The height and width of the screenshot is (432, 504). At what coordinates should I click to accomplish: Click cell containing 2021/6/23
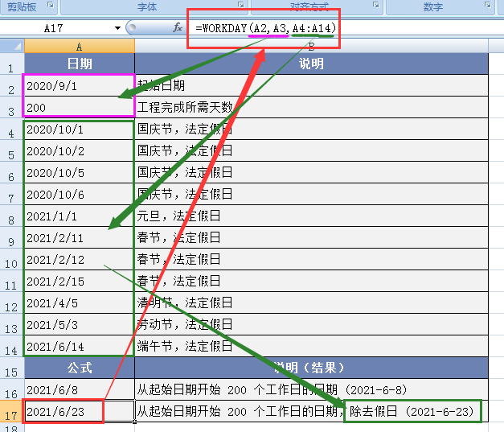pyautogui.click(x=80, y=411)
